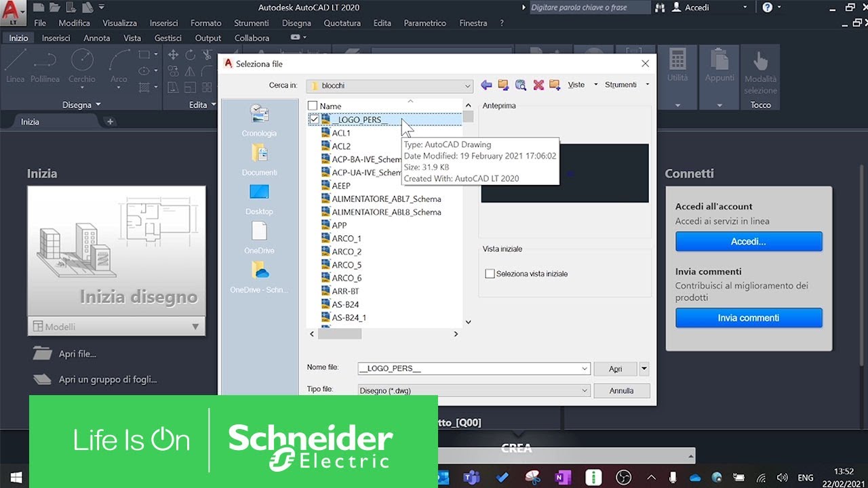Uncheck the __LOGO_PERS__ file checkbox

pyautogui.click(x=314, y=119)
